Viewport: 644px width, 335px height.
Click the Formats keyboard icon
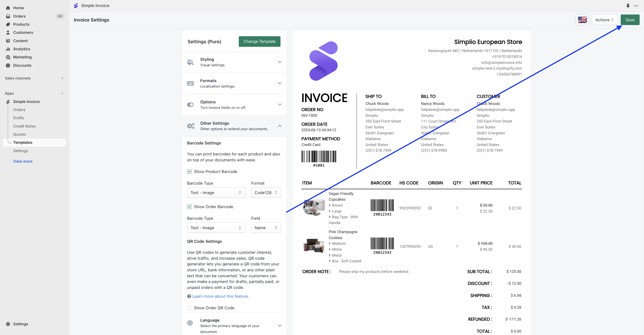click(x=190, y=83)
